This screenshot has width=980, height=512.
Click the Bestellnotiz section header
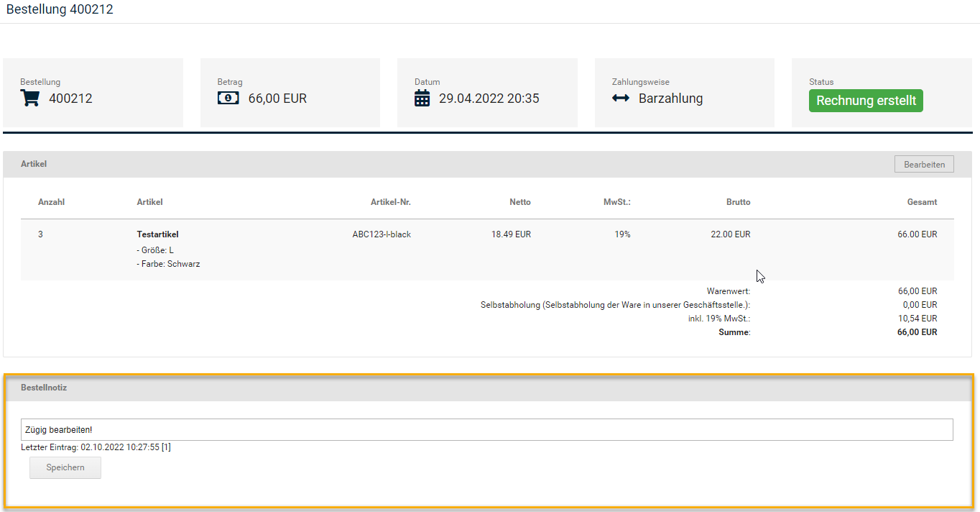(44, 388)
